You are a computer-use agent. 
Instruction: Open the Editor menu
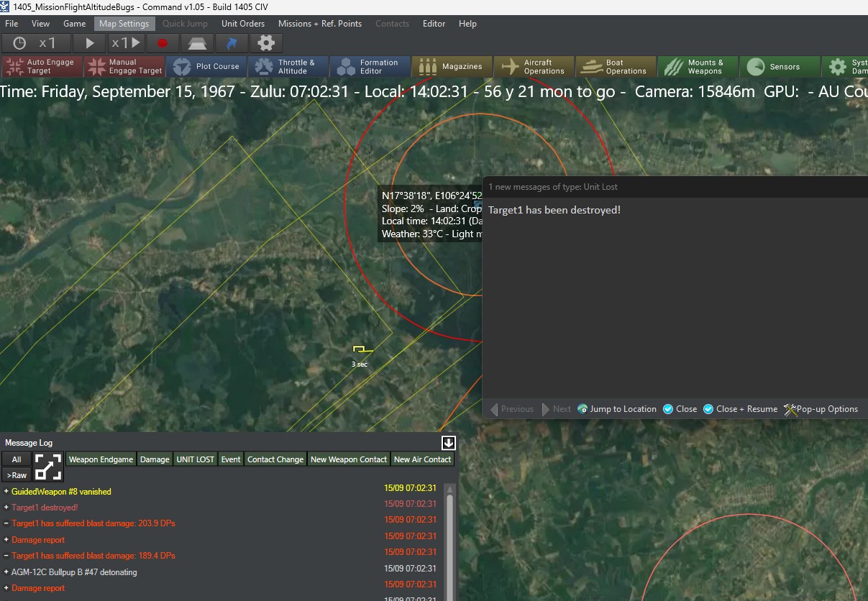(434, 24)
